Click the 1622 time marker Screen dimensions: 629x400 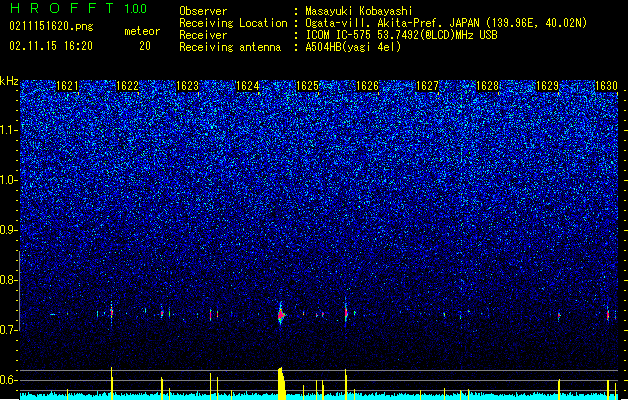pos(127,86)
